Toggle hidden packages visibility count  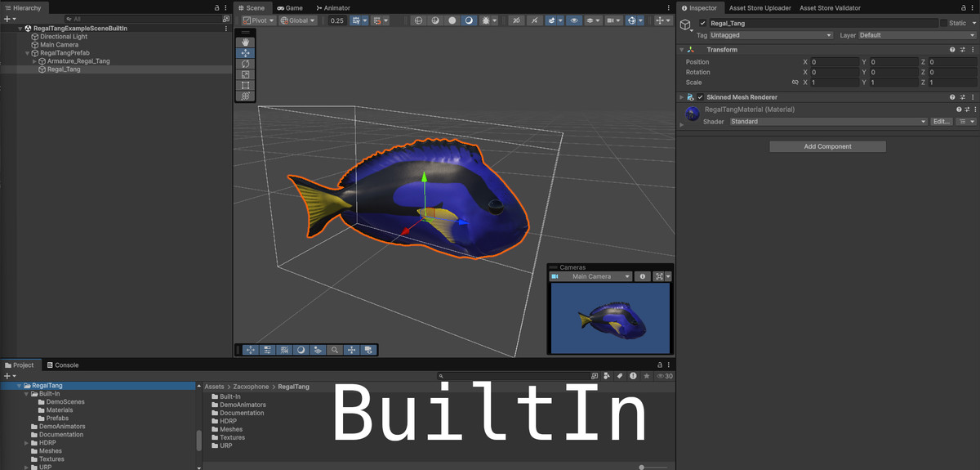pyautogui.click(x=665, y=376)
